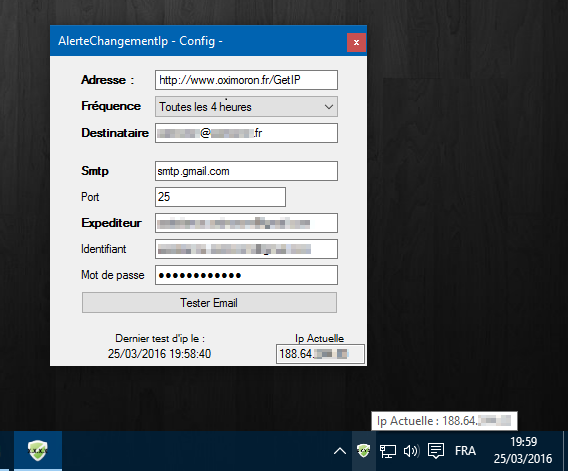Select the Smtp server text field
Image resolution: width=568 pixels, height=471 pixels.
[246, 171]
